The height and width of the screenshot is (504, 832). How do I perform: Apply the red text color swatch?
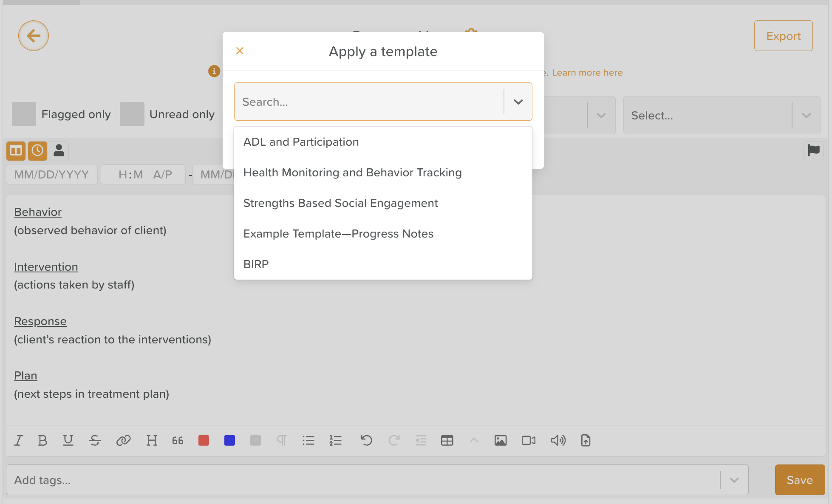203,441
